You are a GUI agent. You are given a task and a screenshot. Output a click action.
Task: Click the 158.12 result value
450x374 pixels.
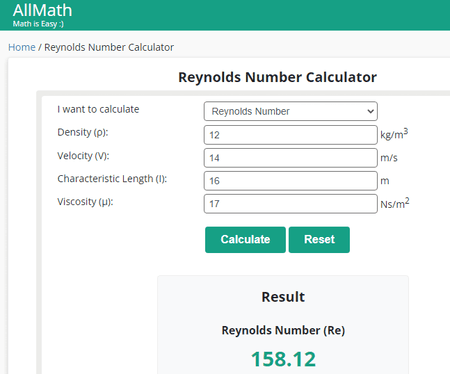[x=283, y=359]
